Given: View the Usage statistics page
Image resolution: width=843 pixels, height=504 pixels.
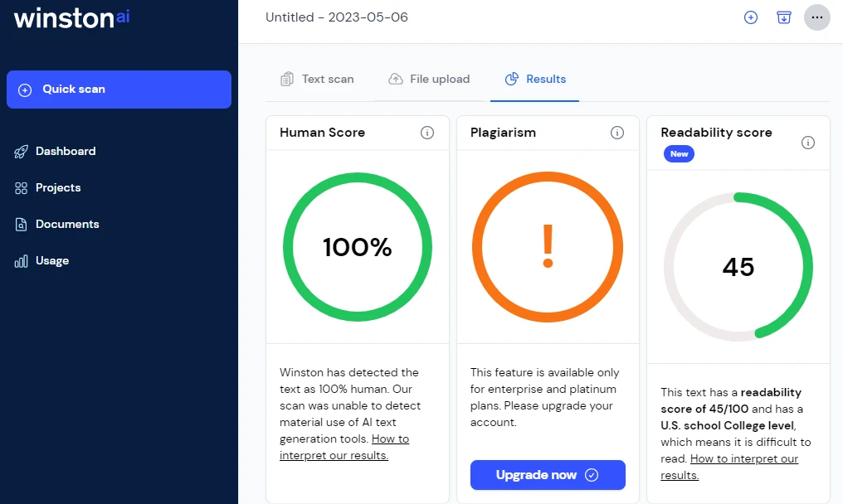Looking at the screenshot, I should coord(52,260).
